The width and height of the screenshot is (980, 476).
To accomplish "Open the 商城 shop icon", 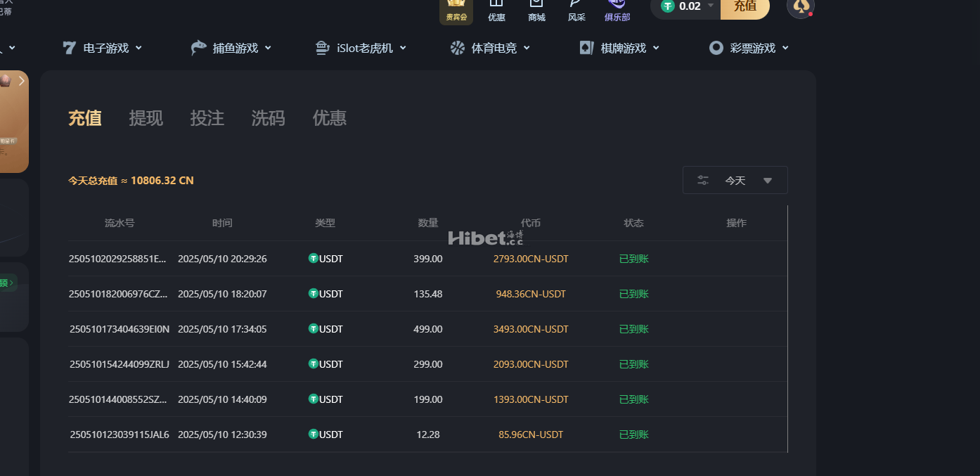I will (x=536, y=4).
